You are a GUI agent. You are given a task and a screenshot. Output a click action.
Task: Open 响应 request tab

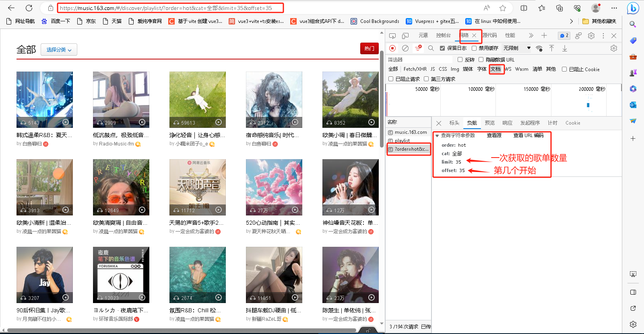pyautogui.click(x=508, y=123)
